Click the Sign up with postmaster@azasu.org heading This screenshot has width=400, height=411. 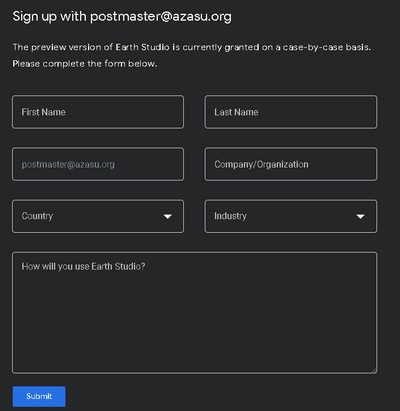[x=122, y=17]
